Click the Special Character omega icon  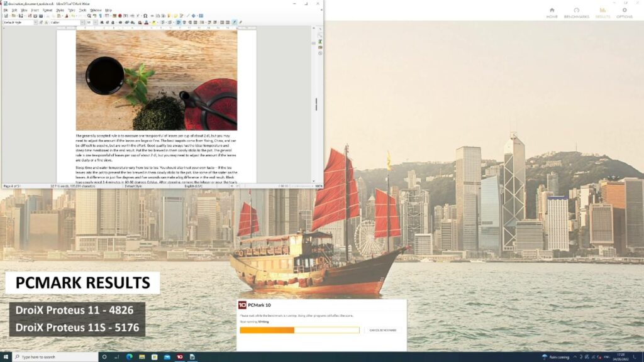(x=145, y=16)
